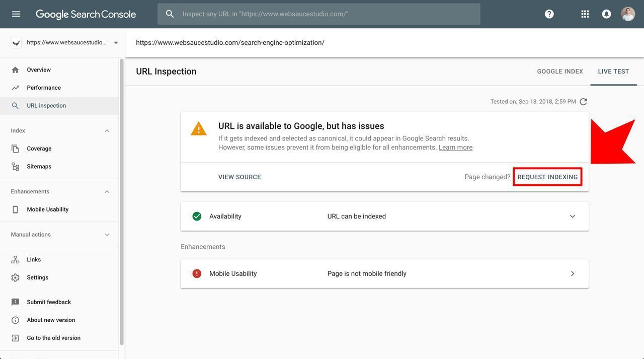Screen dimensions: 644x359
Task: Click the 'Page is not mobile friendly' text
Action: coord(367,274)
